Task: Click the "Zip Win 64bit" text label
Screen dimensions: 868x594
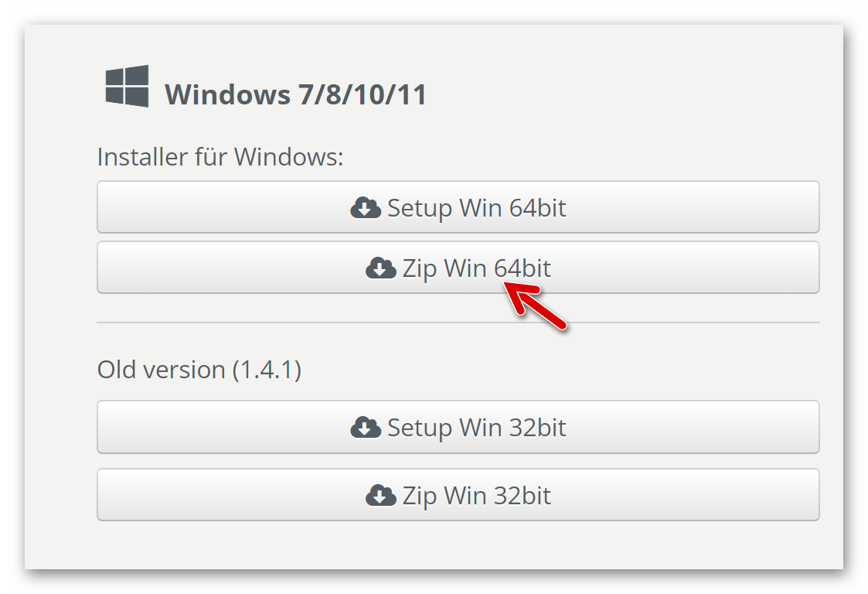Action: click(476, 268)
